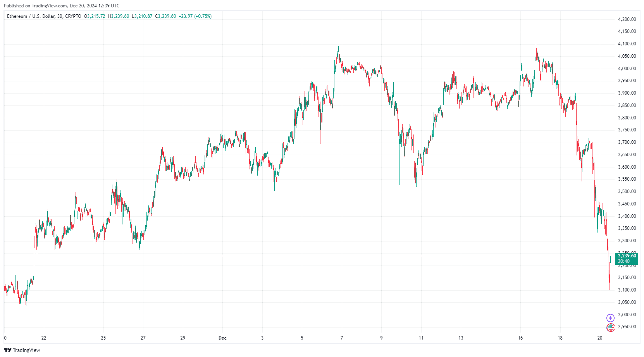Click the 3,900.00 price axis label

point(627,93)
